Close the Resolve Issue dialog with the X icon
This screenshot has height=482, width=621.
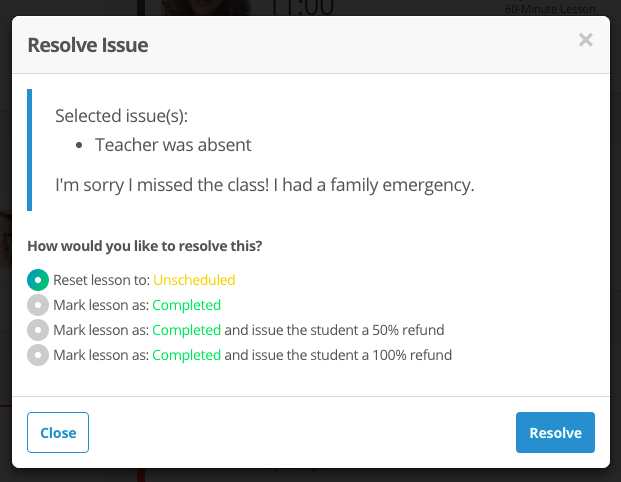point(585,40)
